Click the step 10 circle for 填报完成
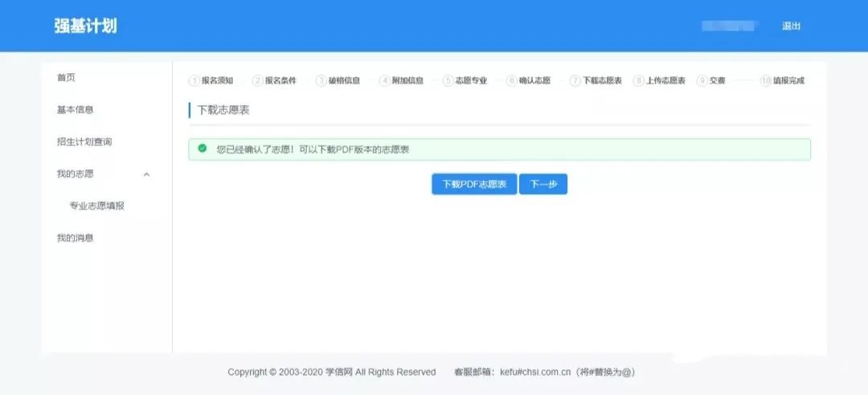868x395 pixels. 765,80
